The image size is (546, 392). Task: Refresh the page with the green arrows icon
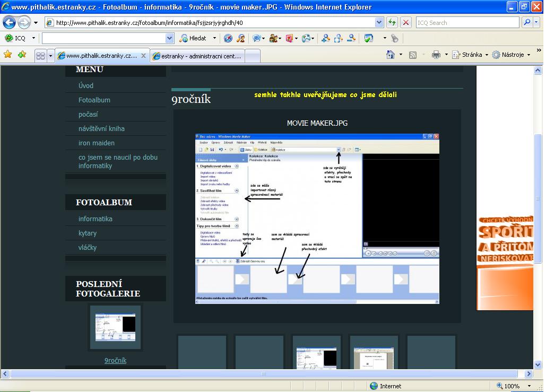tap(392, 23)
